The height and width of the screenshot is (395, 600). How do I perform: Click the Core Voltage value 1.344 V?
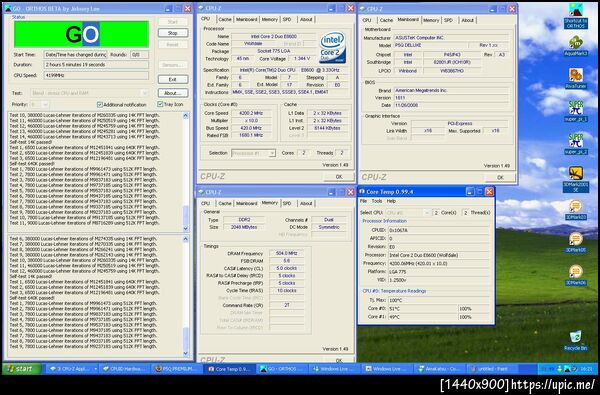[302, 59]
